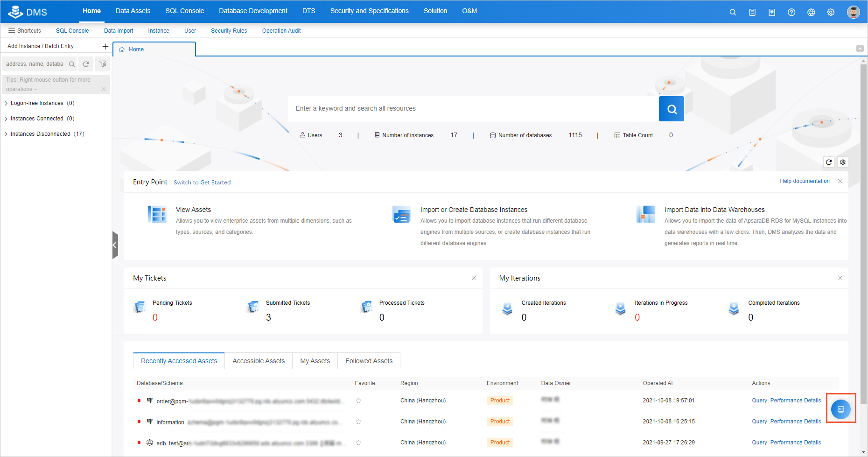Open the DTS menu
Image resolution: width=868 pixels, height=457 pixels.
(x=309, y=11)
